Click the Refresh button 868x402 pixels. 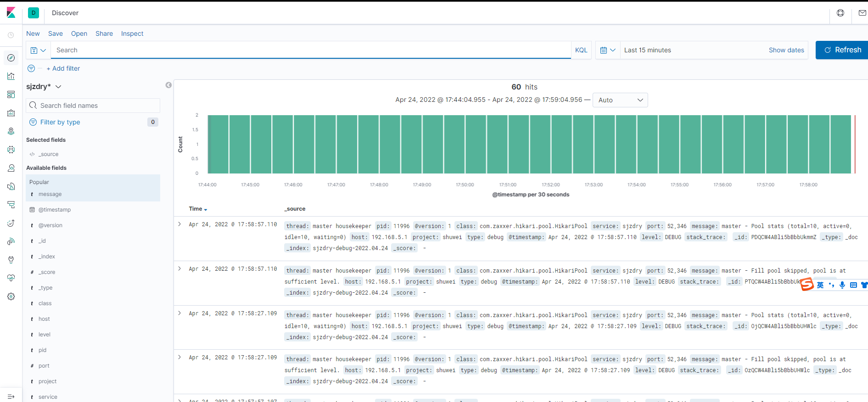click(x=842, y=50)
